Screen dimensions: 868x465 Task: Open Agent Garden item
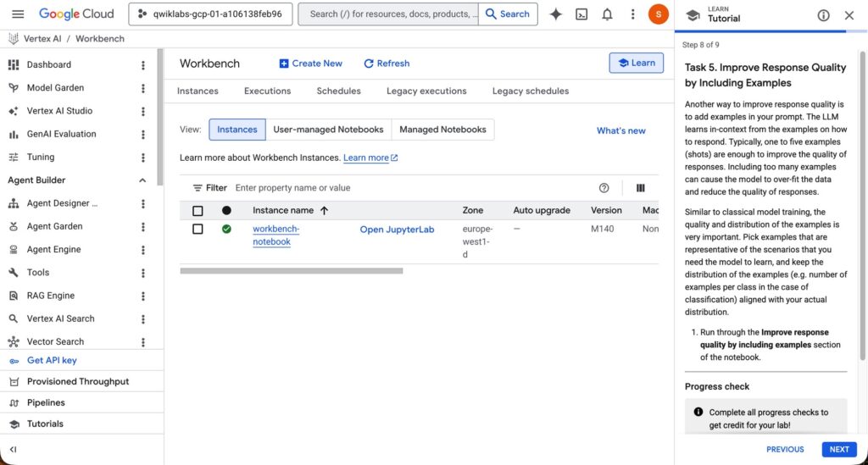coord(54,227)
